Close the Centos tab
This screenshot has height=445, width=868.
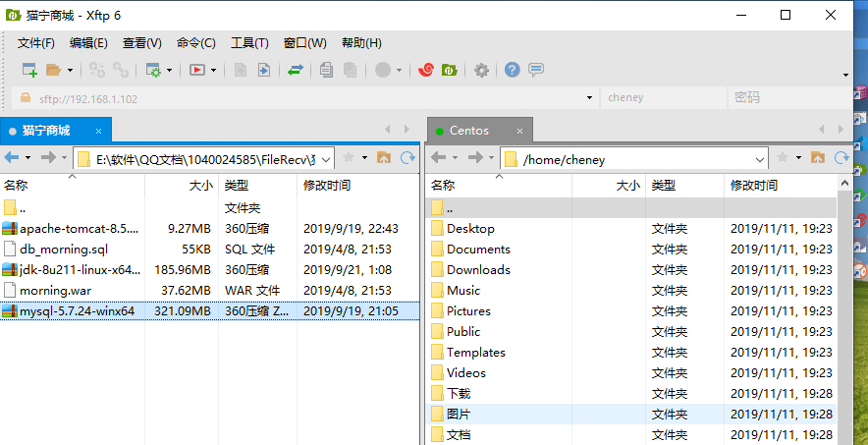[x=519, y=132]
